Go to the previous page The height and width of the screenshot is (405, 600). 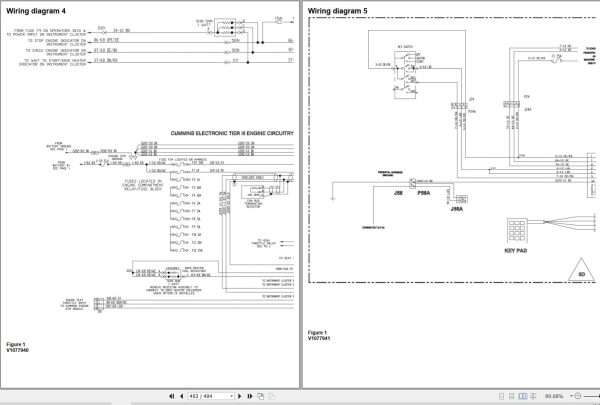(x=182, y=396)
